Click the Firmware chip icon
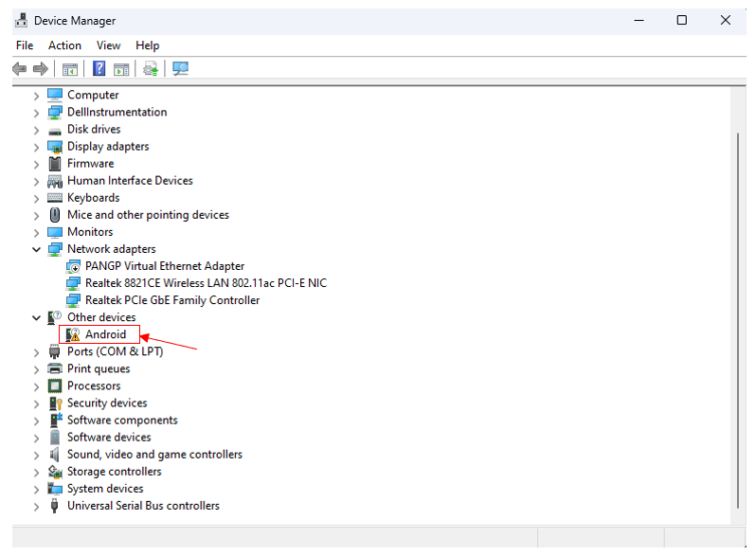756x556 pixels. pos(55,164)
